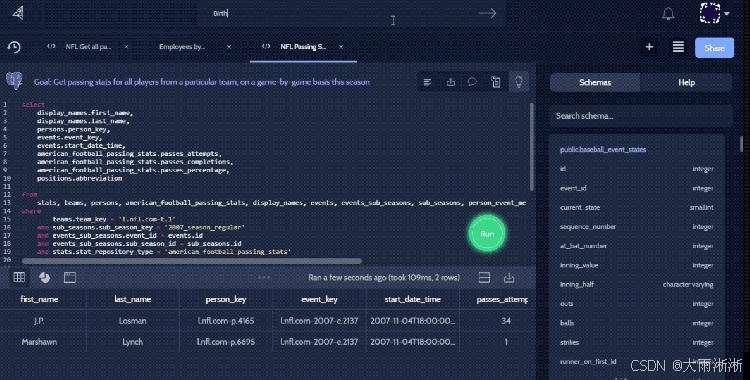Click the person_key column header
This screenshot has height=380, width=750.
click(226, 299)
